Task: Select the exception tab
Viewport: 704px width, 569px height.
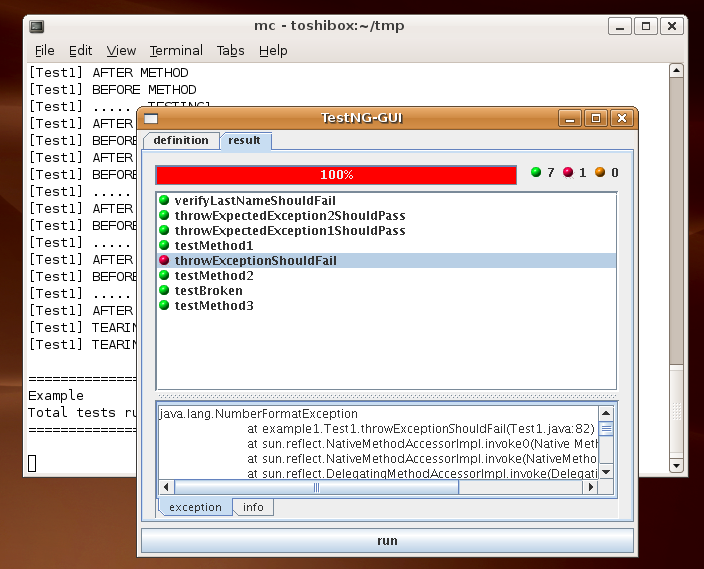Action: tap(195, 507)
